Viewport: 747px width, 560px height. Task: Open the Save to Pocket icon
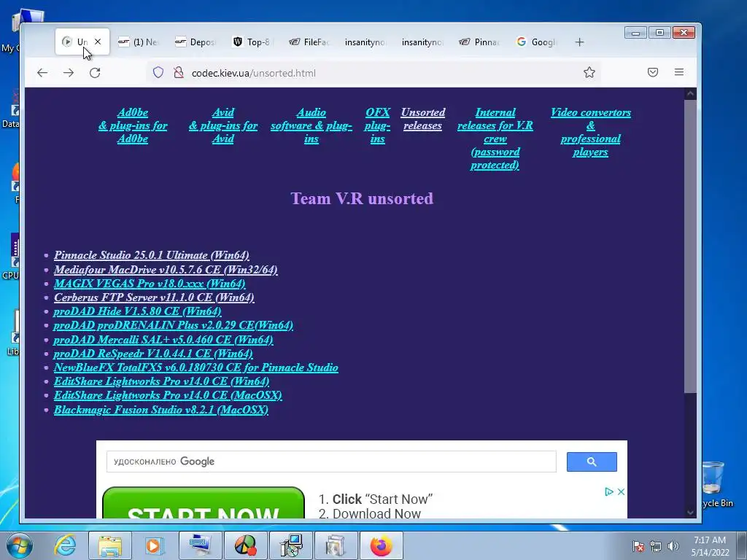(x=653, y=72)
